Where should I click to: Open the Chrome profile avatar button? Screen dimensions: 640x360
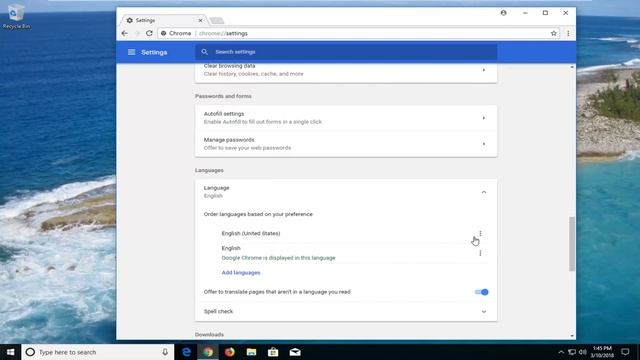pyautogui.click(x=504, y=13)
